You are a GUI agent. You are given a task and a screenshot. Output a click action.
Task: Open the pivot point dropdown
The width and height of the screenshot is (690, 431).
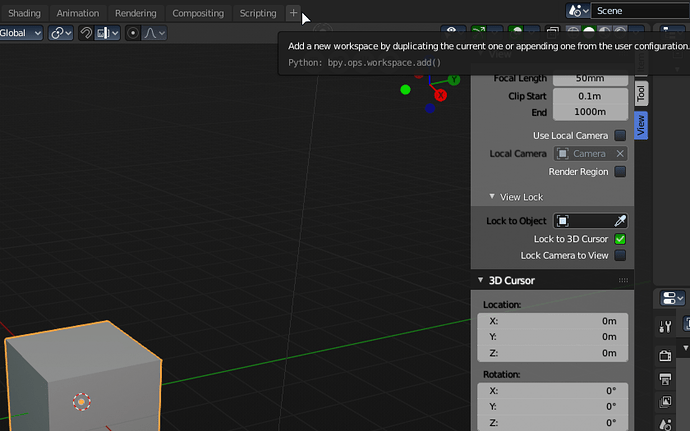click(x=61, y=33)
